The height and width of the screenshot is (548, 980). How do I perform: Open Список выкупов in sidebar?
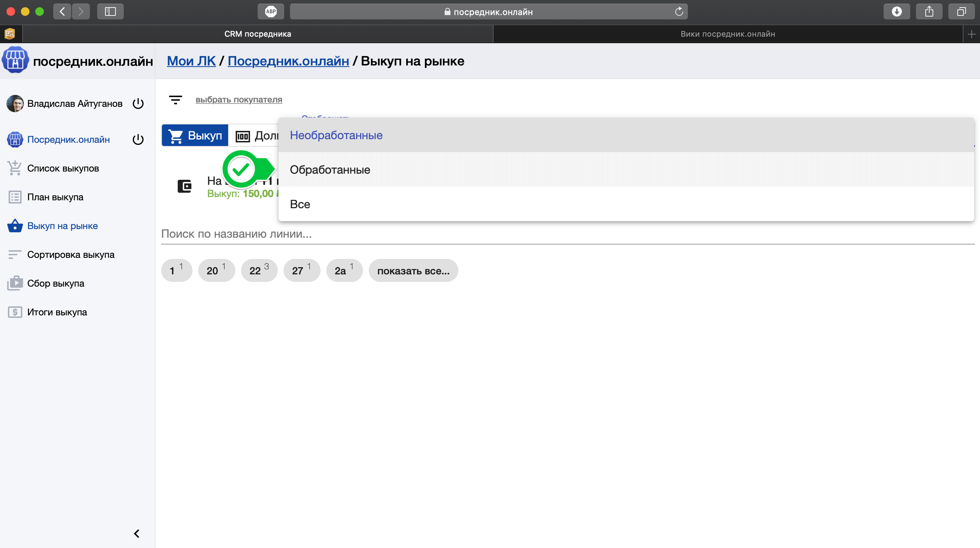[x=63, y=168]
